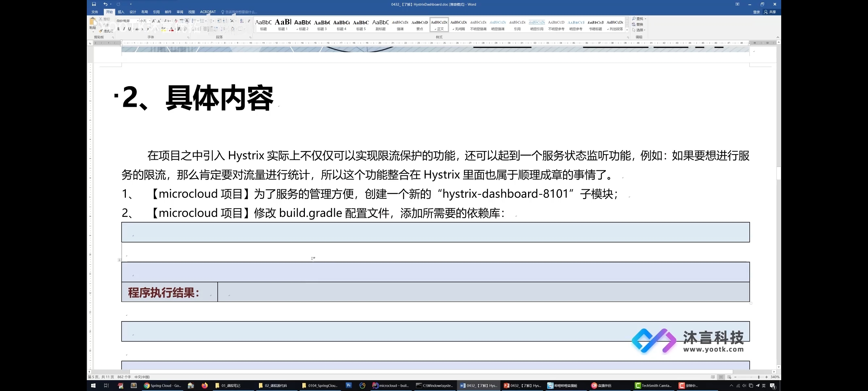868x391 pixels.
Task: Open the undo history dropdown arrow
Action: click(x=110, y=4)
